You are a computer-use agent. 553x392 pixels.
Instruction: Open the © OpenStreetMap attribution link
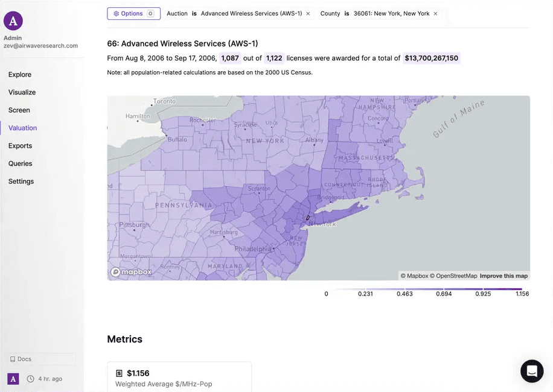point(453,276)
